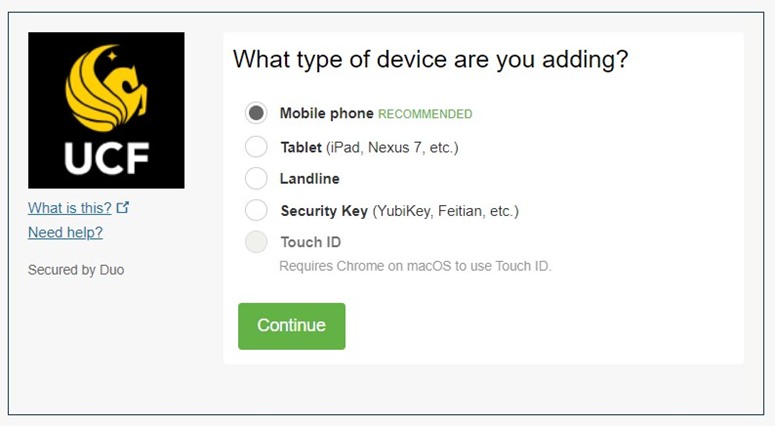Click the Landline label text
The width and height of the screenshot is (775, 426).
(x=310, y=178)
